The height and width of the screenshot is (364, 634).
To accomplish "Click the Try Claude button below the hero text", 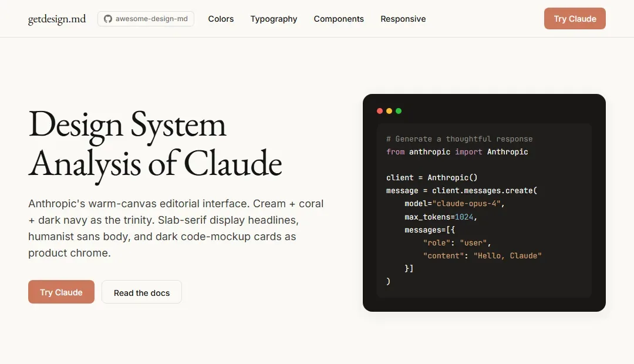I will [61, 292].
